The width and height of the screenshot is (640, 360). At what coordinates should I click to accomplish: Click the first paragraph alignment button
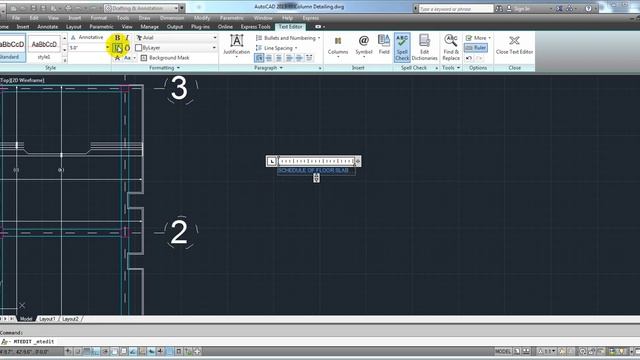tap(259, 58)
